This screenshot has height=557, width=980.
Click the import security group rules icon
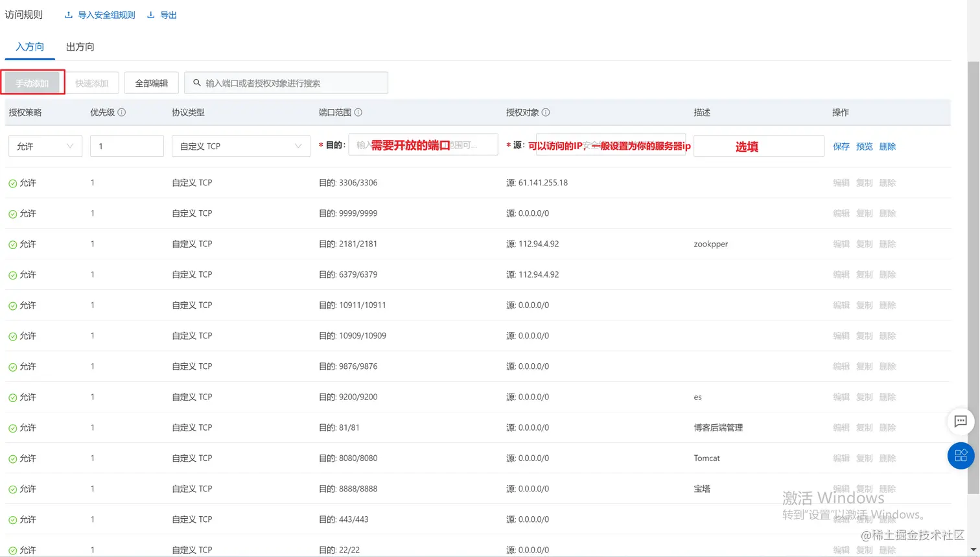69,15
